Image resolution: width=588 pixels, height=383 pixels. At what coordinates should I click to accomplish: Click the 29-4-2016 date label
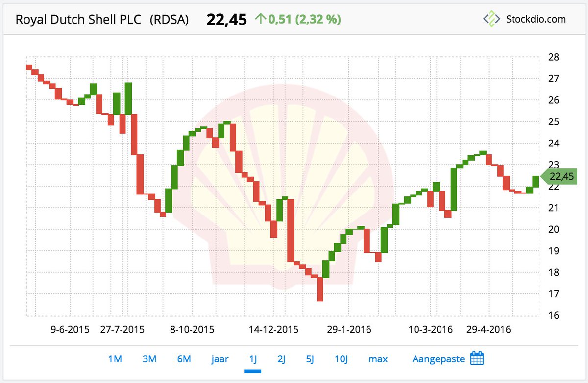[488, 329]
